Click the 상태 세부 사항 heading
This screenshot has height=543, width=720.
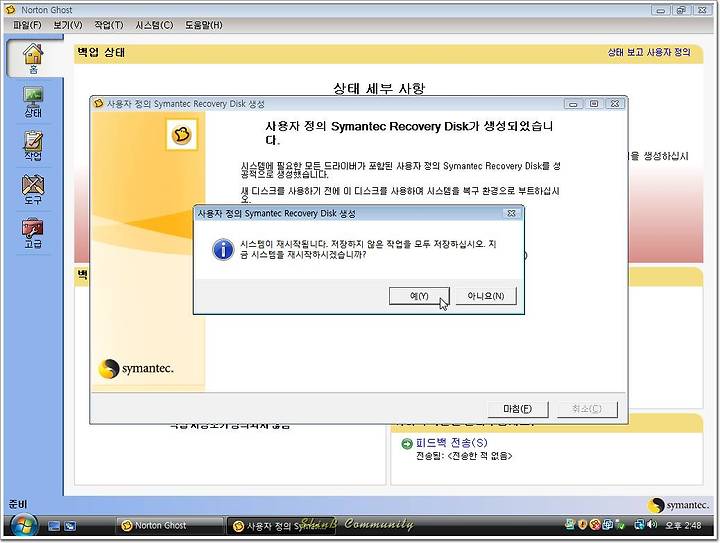tap(379, 88)
